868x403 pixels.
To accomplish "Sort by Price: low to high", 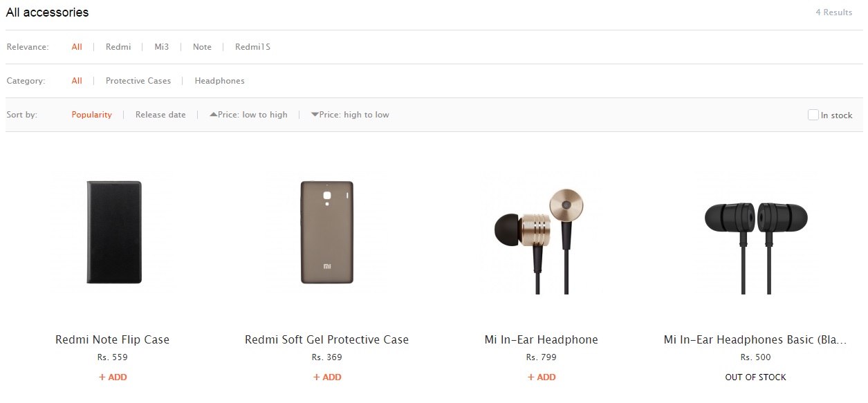I will 248,115.
